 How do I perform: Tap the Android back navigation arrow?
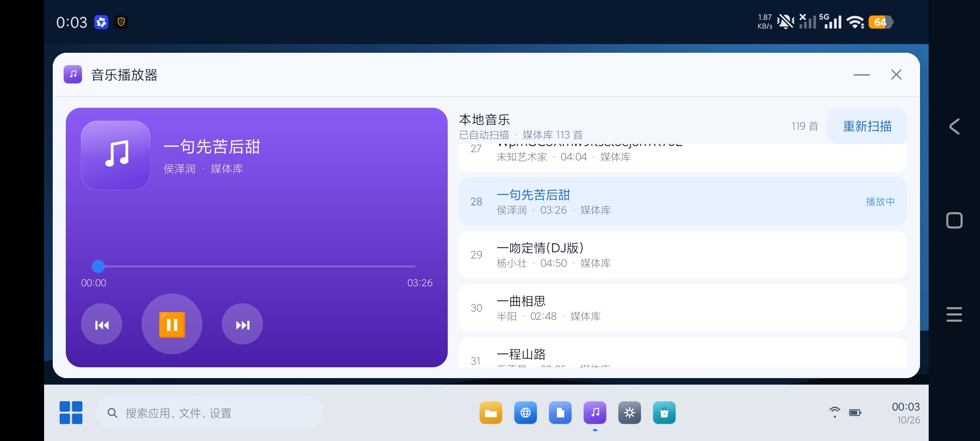tap(954, 126)
